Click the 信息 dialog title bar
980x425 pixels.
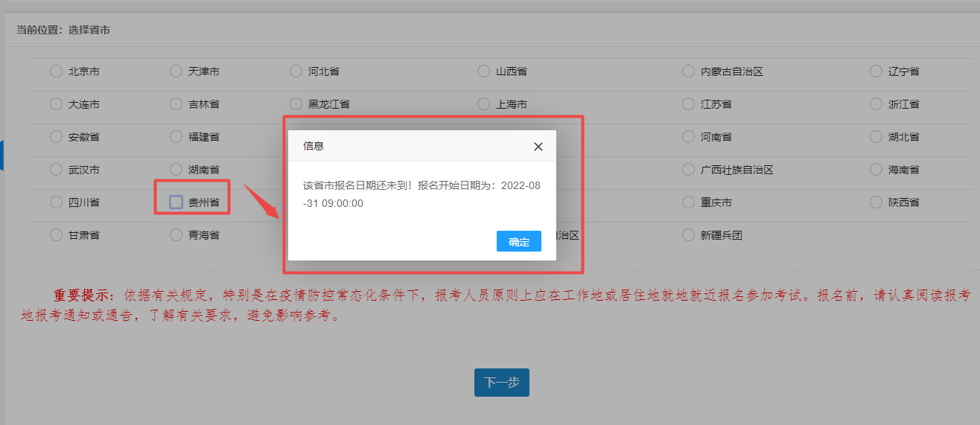(x=410, y=146)
